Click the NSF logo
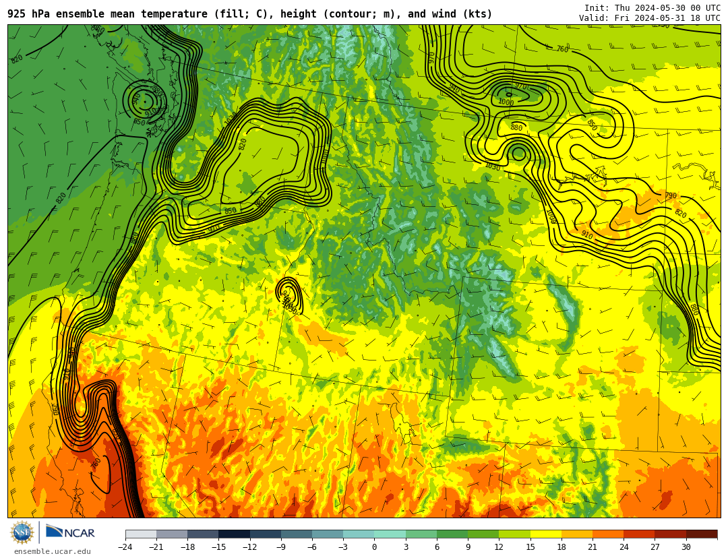Image resolution: width=728 pixels, height=560 pixels. [x=22, y=532]
